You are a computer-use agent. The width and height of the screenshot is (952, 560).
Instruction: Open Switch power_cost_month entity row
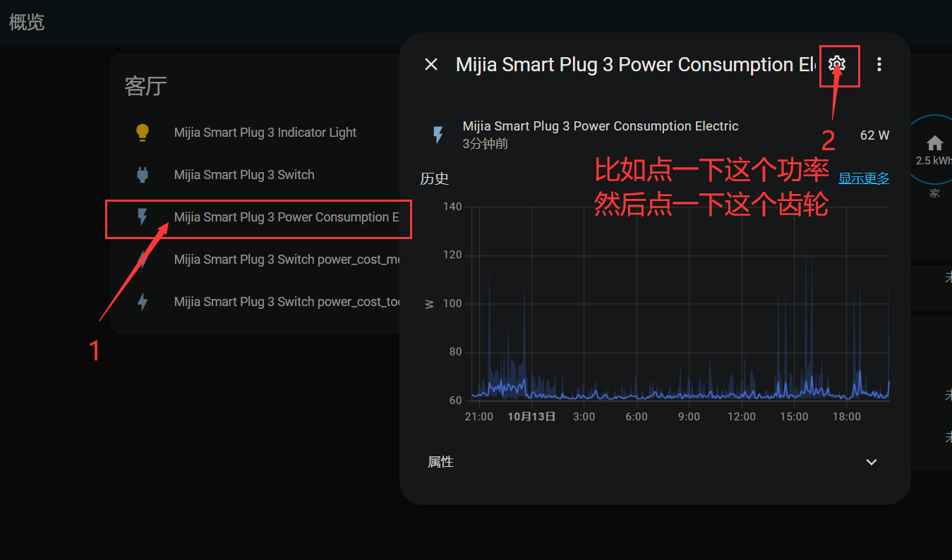click(286, 260)
